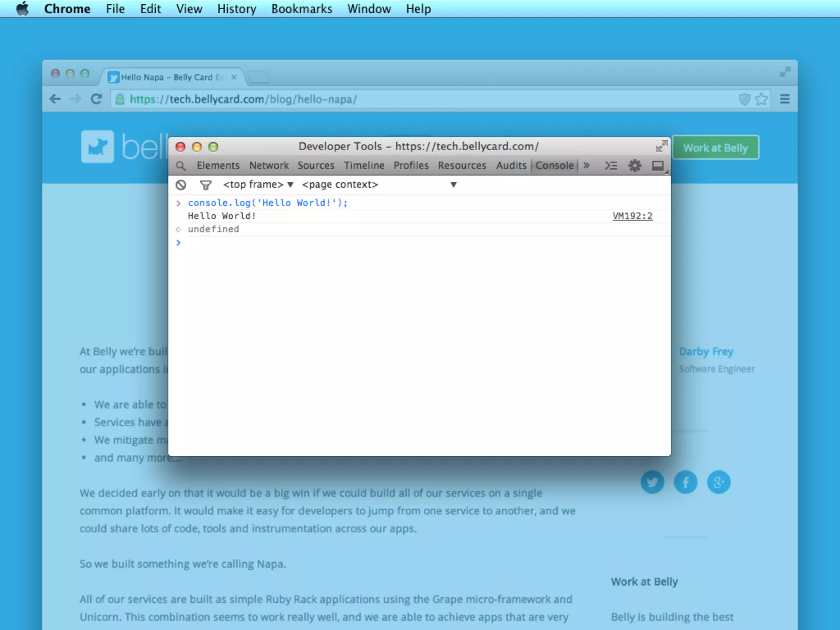The height and width of the screenshot is (630, 840).
Task: Click the Work at Belly sidebar heading
Action: [x=644, y=582]
